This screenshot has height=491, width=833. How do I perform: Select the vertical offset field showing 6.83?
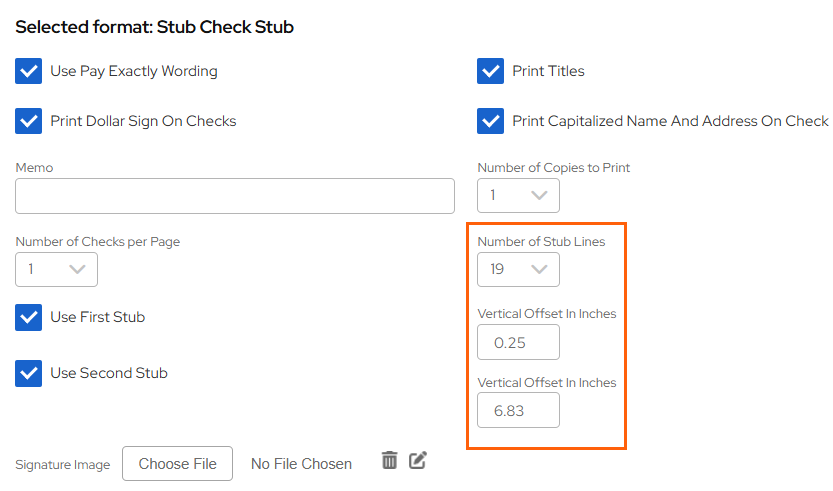pos(518,411)
